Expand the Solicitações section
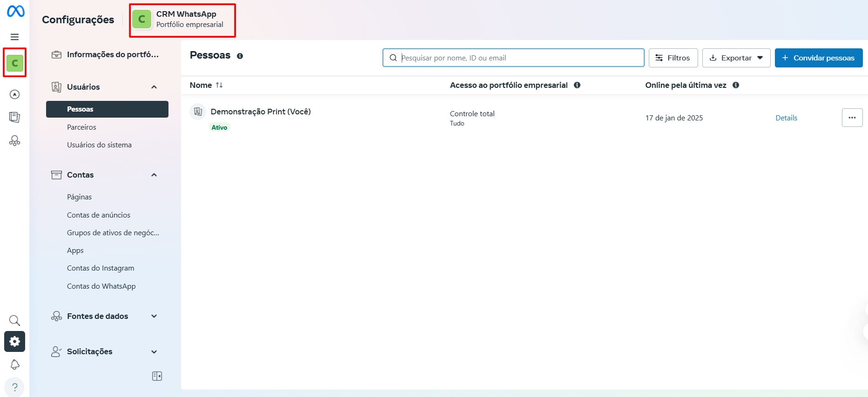Screen dimensions: 868x397 tap(154, 352)
